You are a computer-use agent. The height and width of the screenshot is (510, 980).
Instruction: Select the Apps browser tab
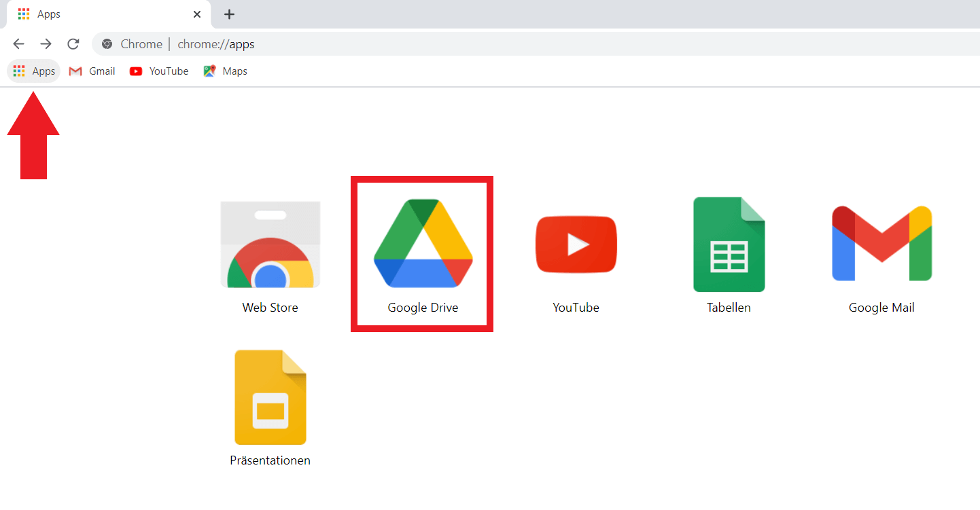pos(109,14)
